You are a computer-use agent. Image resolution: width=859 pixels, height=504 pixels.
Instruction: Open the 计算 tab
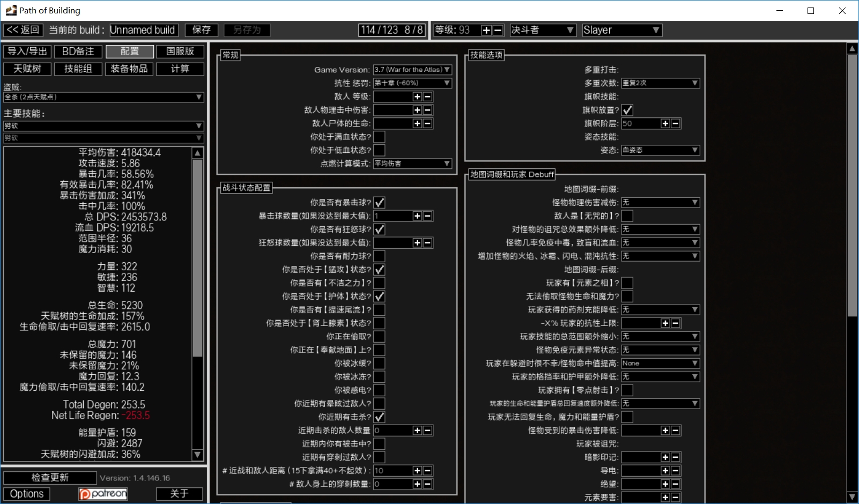(x=180, y=69)
